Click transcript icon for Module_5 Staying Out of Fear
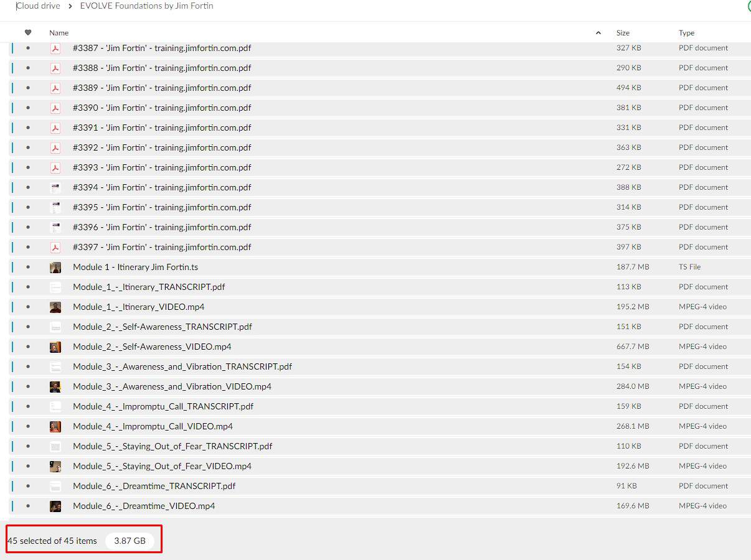Screen dimensions: 751x560 point(55,446)
